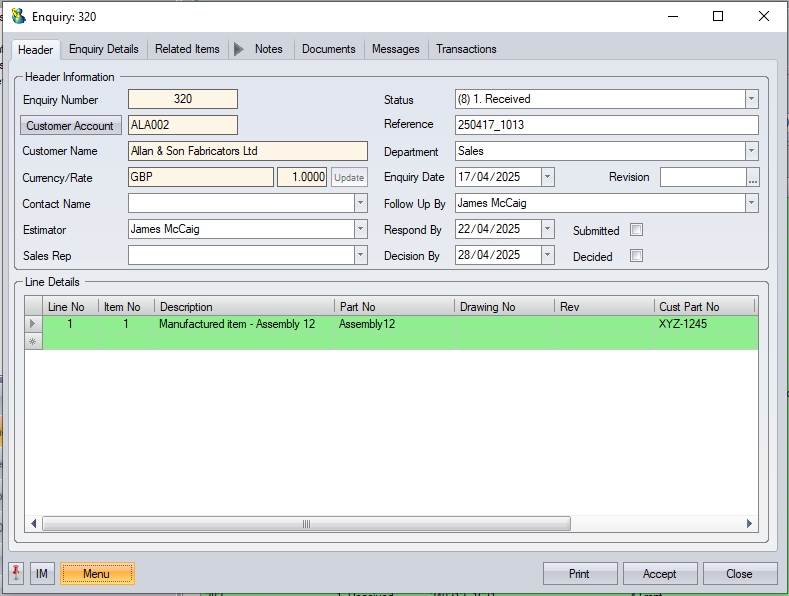Viewport: 789px width, 596px height.
Task: Click the Enquiry window app icon
Action: click(18, 17)
